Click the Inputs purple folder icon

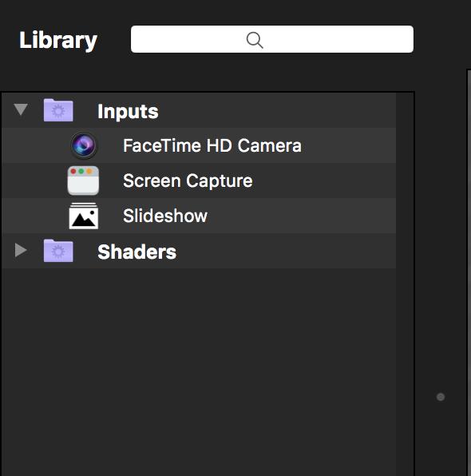pos(58,110)
